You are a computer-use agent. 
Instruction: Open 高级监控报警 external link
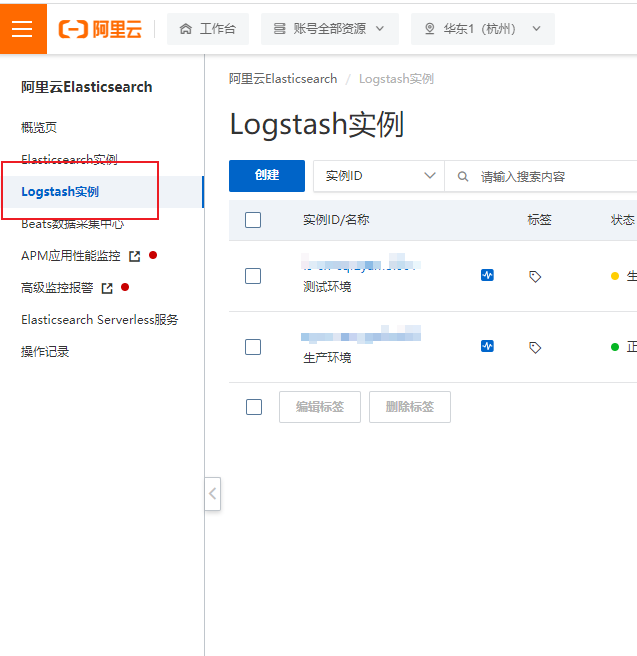coord(67,288)
